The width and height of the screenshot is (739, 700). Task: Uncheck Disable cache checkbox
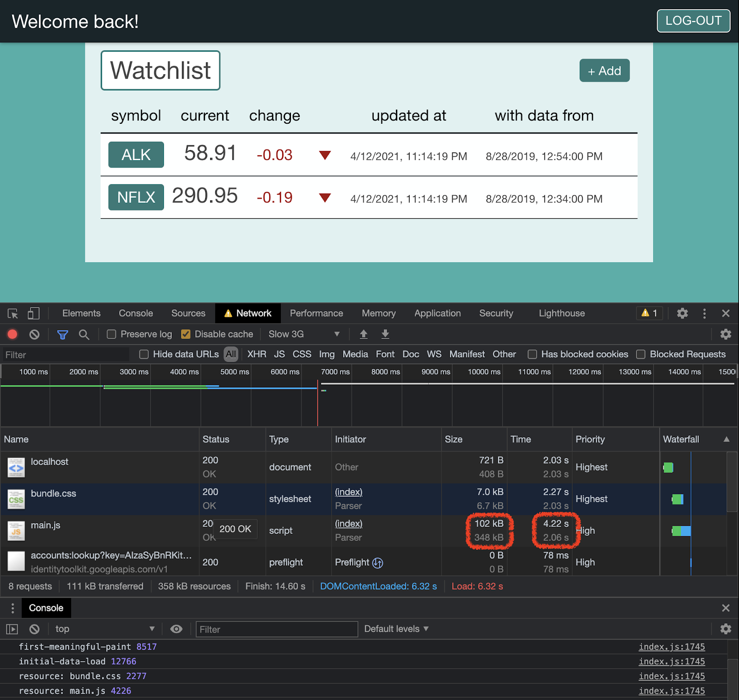pos(186,334)
